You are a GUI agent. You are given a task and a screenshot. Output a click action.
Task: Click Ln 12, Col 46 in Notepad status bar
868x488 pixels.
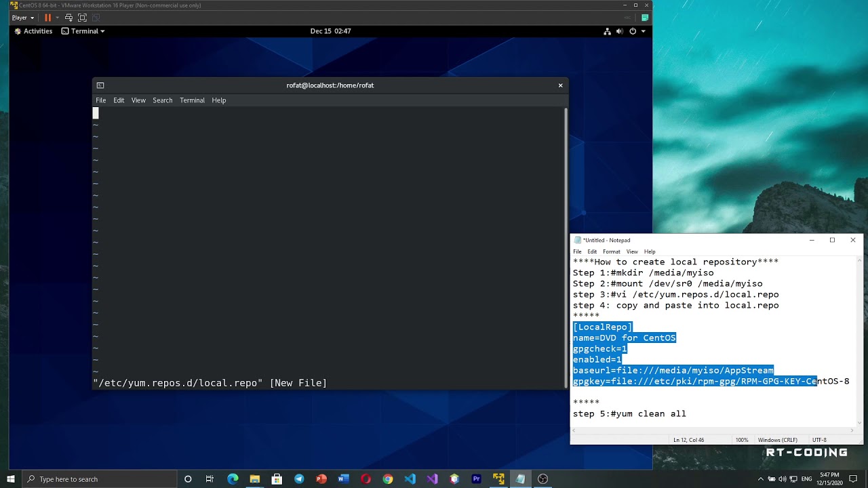[x=688, y=440]
